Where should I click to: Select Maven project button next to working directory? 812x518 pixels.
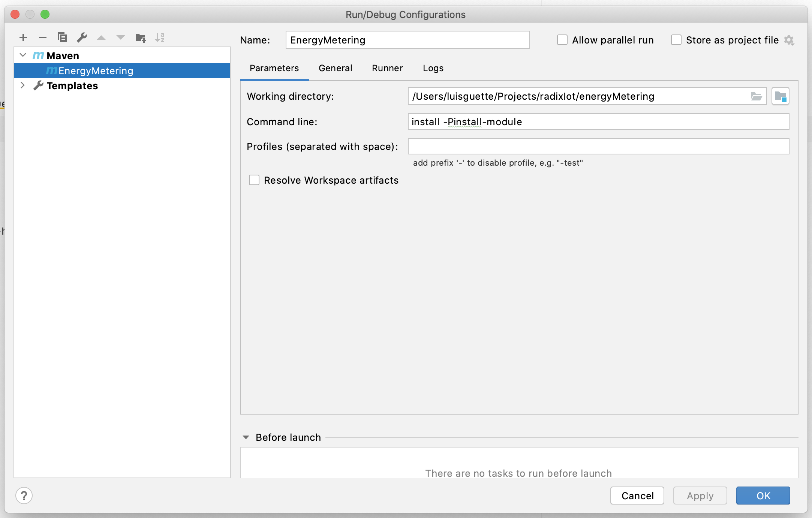pos(781,96)
